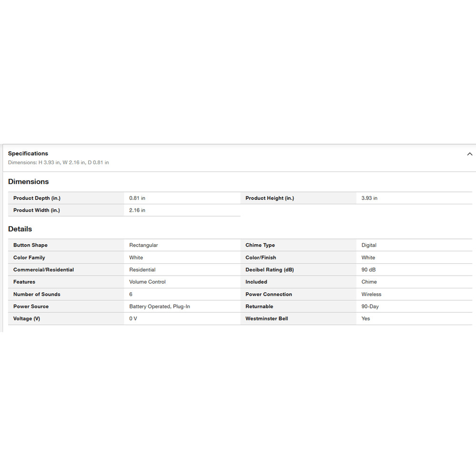The image size is (476, 476).
Task: Click the Specifications header title
Action: point(28,153)
